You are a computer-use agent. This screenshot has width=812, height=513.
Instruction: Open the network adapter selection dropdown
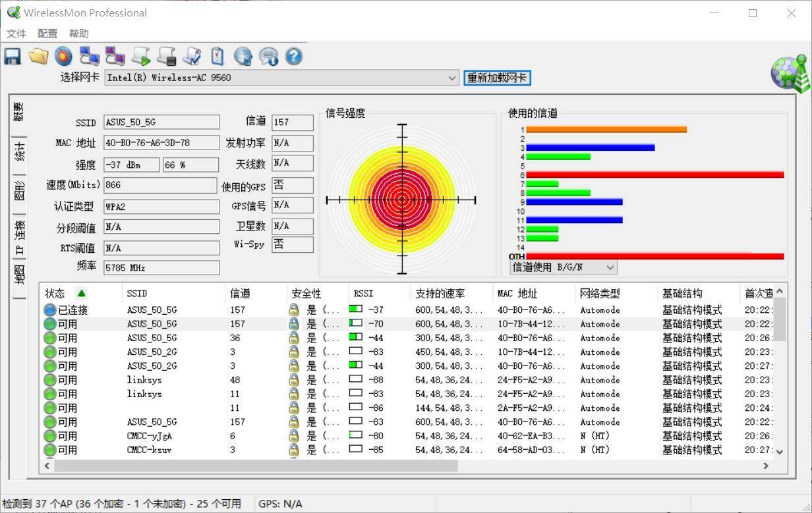pos(452,78)
